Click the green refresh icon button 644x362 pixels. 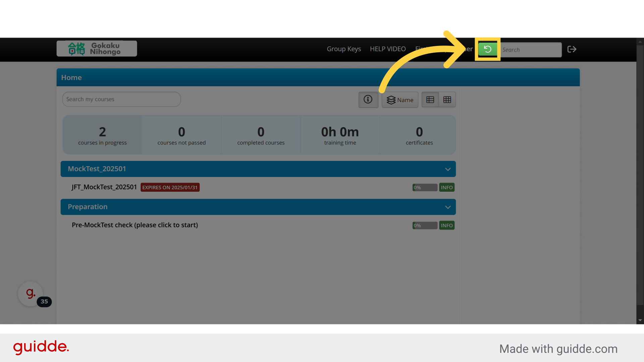click(487, 49)
